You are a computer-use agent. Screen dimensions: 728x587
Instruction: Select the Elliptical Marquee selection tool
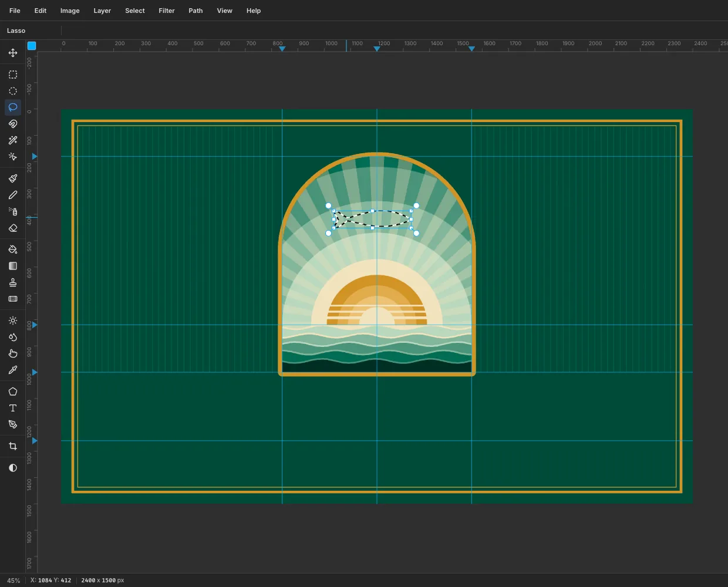13,91
